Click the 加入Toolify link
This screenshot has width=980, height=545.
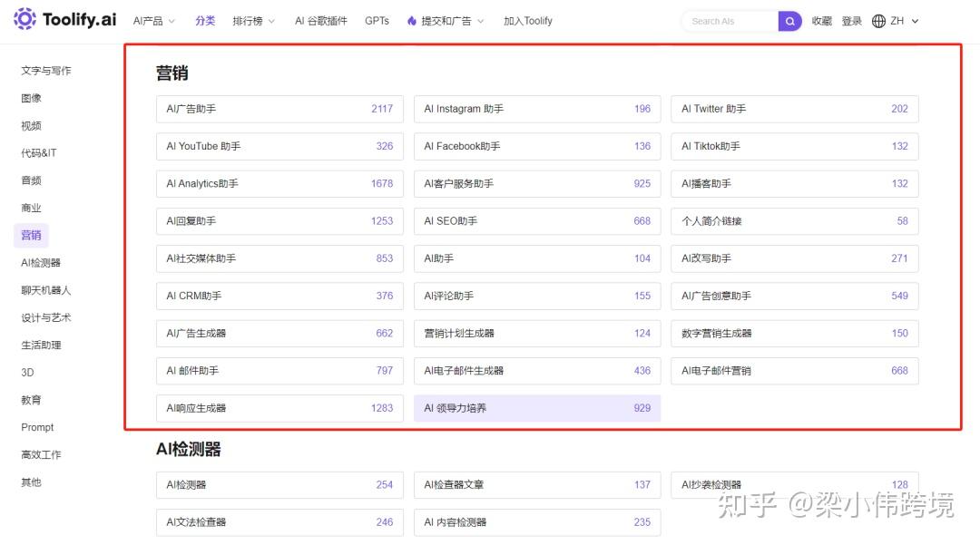click(526, 20)
